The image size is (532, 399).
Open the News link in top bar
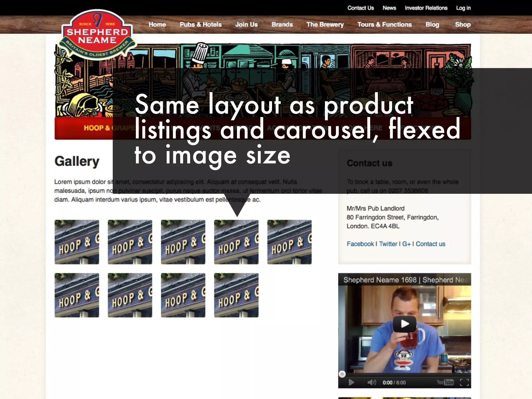[389, 8]
